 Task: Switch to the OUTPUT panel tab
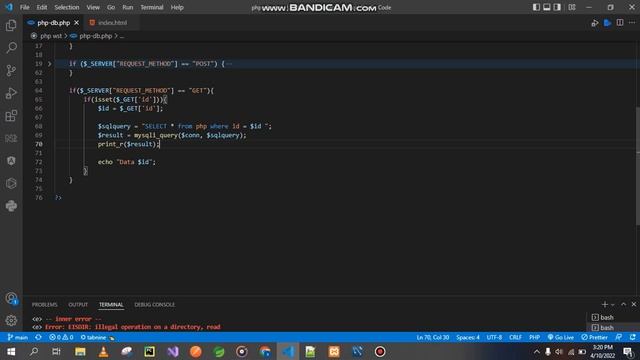78,305
